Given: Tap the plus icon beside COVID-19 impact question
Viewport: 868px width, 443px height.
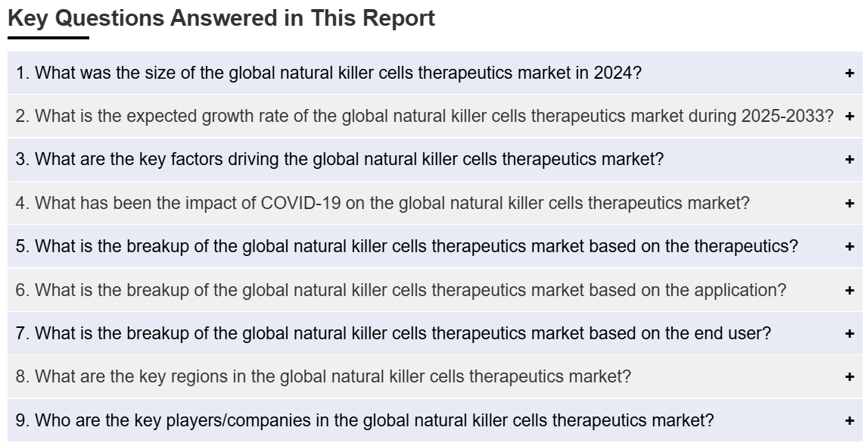Looking at the screenshot, I should (x=850, y=203).
